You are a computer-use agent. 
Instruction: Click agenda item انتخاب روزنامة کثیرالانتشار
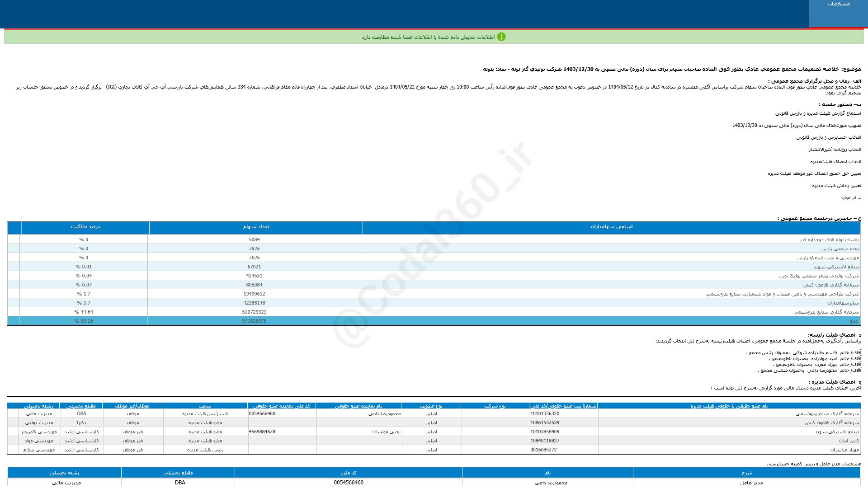[x=835, y=150]
